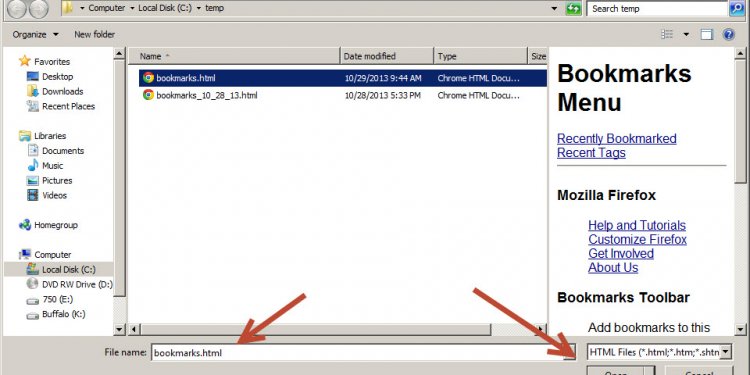Click the Chrome icon of bookmarks_10_28_13.html

tap(148, 95)
